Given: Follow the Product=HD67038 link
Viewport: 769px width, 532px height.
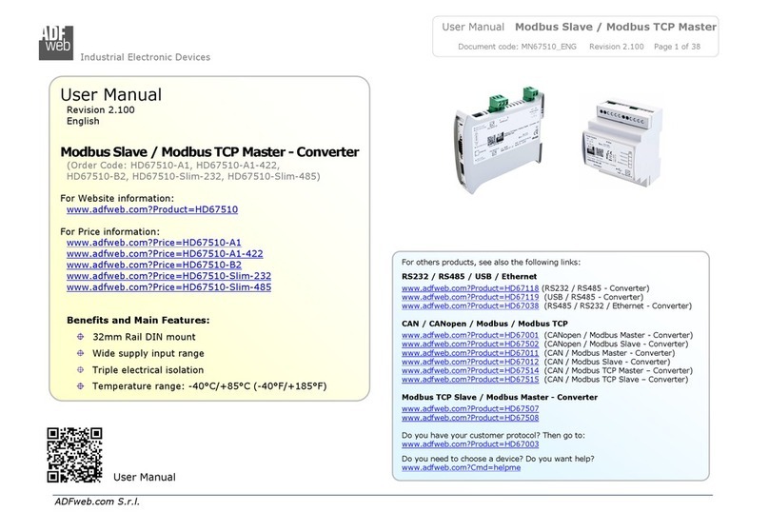Looking at the screenshot, I should pos(470,305).
